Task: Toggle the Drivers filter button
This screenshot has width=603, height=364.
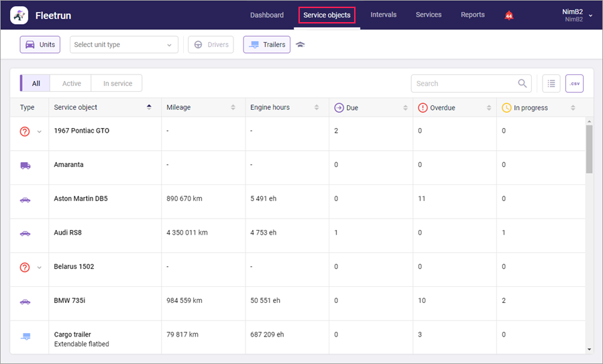Action: [x=211, y=45]
